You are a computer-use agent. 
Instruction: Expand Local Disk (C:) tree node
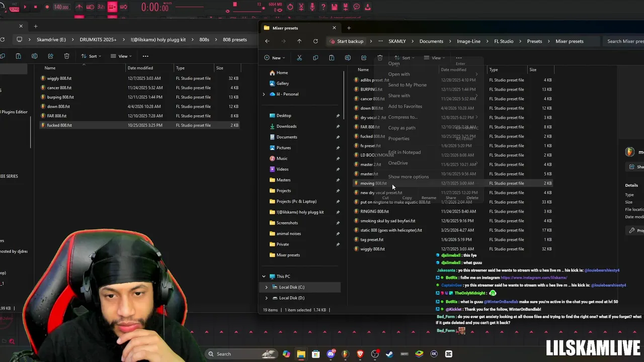pos(266,287)
